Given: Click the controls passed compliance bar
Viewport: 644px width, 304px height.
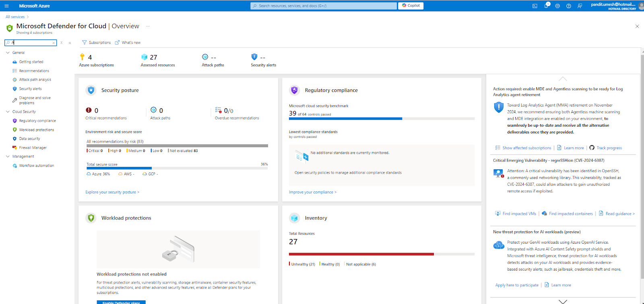Looking at the screenshot, I should 382,119.
